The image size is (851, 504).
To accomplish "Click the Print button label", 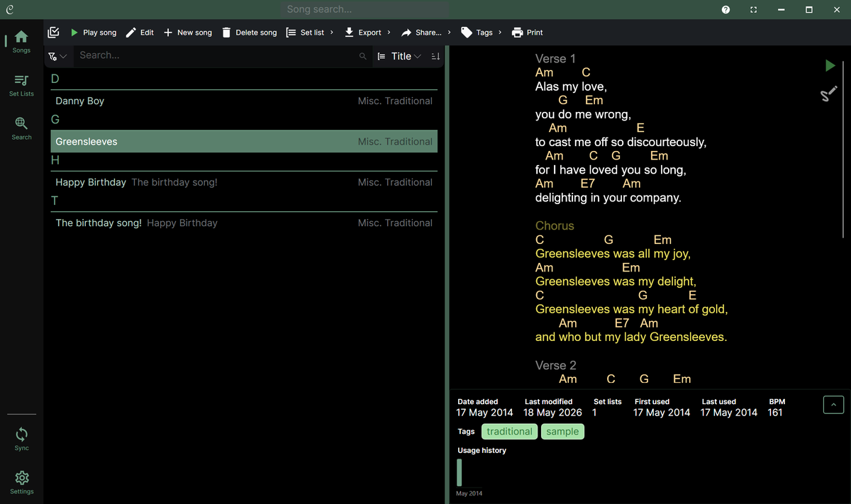I will point(535,33).
